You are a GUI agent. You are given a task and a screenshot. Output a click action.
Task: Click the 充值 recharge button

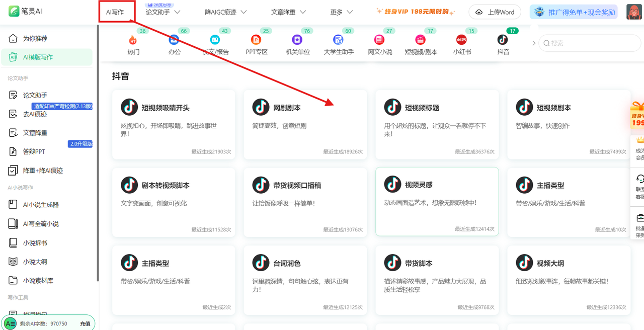[x=86, y=323]
